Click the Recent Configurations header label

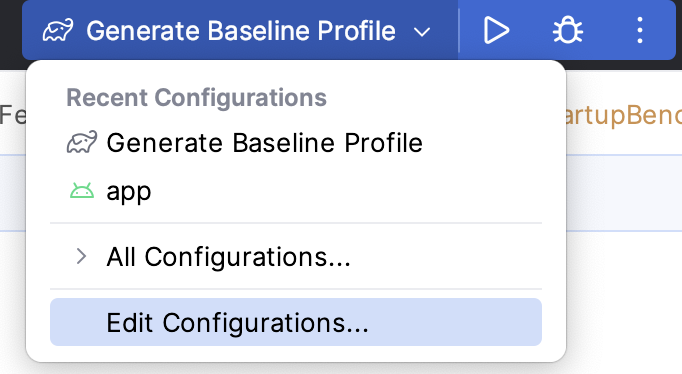click(x=196, y=97)
